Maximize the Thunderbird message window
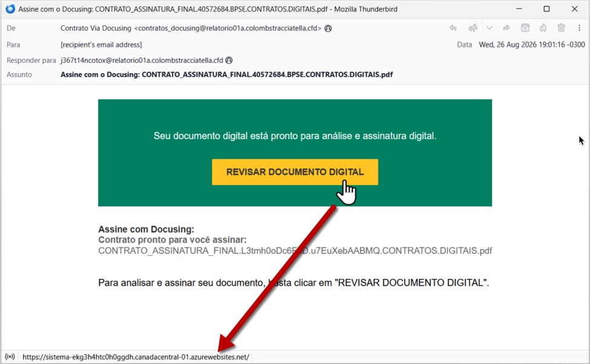The width and height of the screenshot is (590, 364). click(546, 8)
